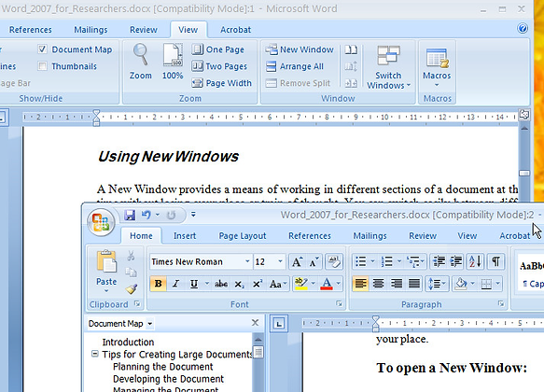The width and height of the screenshot is (544, 392).
Task: Click the Grow Font icon
Action: pyautogui.click(x=297, y=262)
